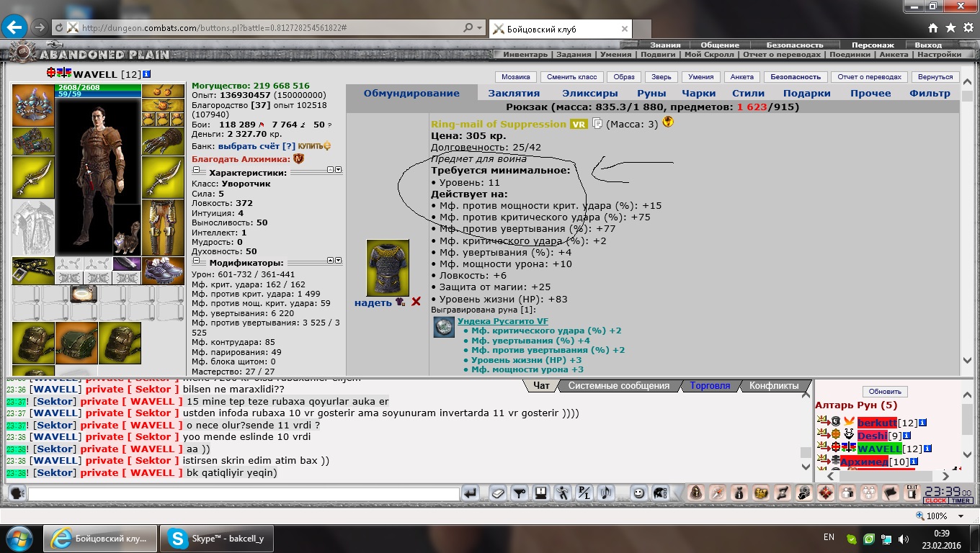Open the gloves equipment slot
This screenshot has height=553, width=980.
click(x=163, y=141)
